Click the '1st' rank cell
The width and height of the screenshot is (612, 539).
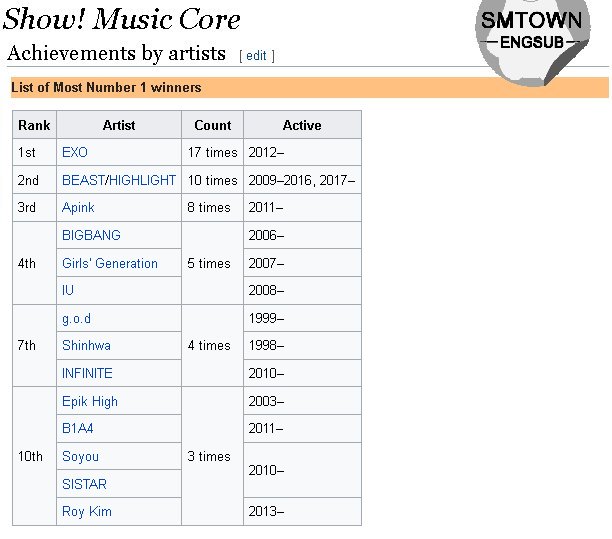pos(34,152)
